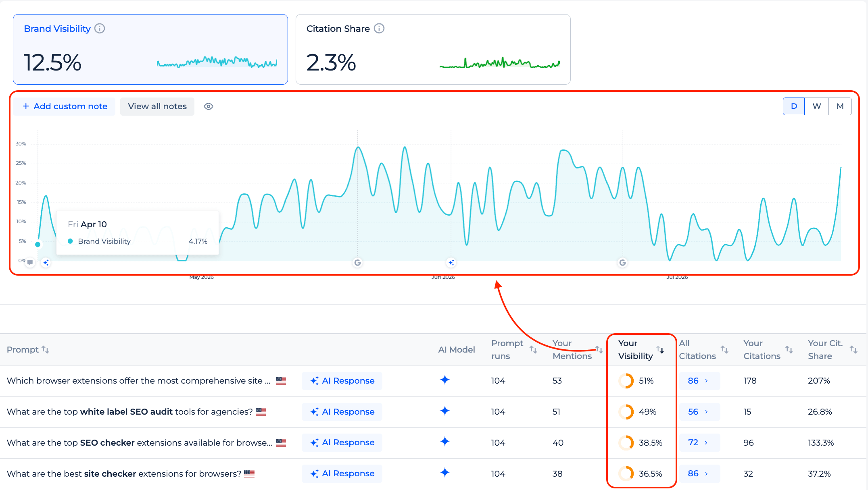Screen dimensions: 868x490
Task: Click US flag on SEO checker extensions row
Action: pos(281,442)
